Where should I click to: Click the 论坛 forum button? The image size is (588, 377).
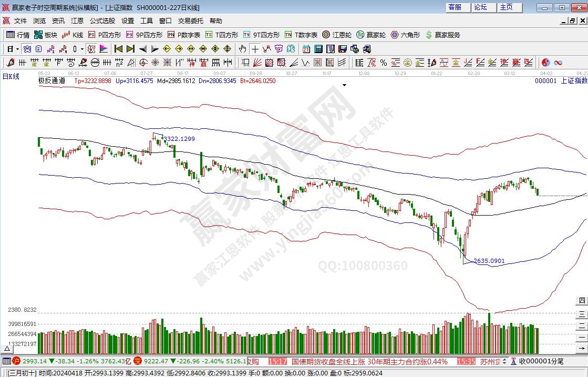pos(481,7)
